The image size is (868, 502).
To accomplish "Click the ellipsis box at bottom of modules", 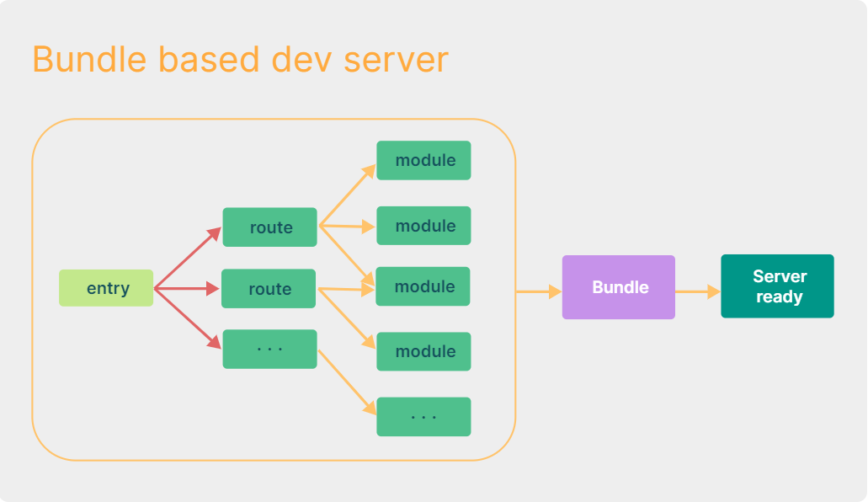I will [423, 417].
